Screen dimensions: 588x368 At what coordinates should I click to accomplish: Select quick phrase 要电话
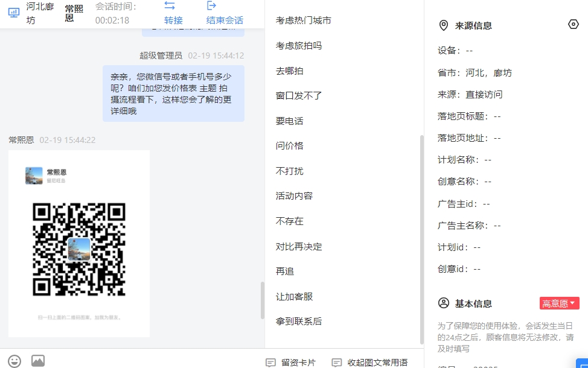pyautogui.click(x=289, y=121)
